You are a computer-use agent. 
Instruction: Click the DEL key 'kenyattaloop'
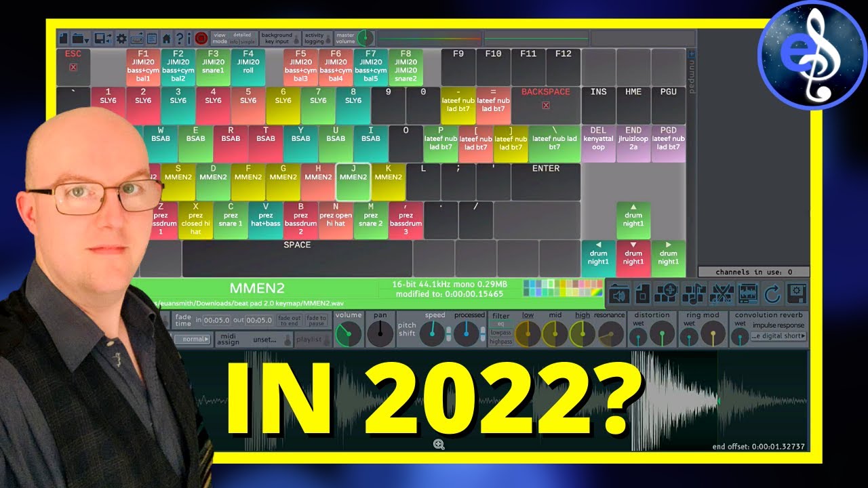coord(598,143)
